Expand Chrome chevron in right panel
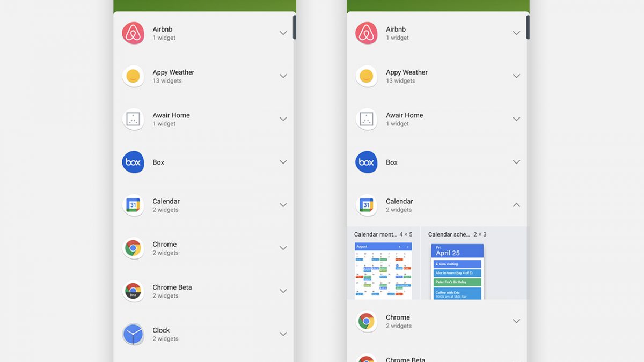The image size is (644, 362). 516,321
